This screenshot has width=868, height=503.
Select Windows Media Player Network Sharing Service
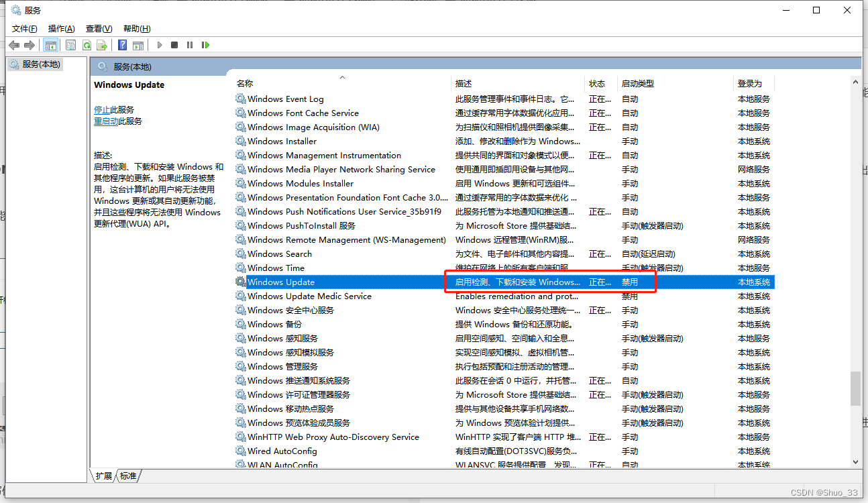[504, 169]
